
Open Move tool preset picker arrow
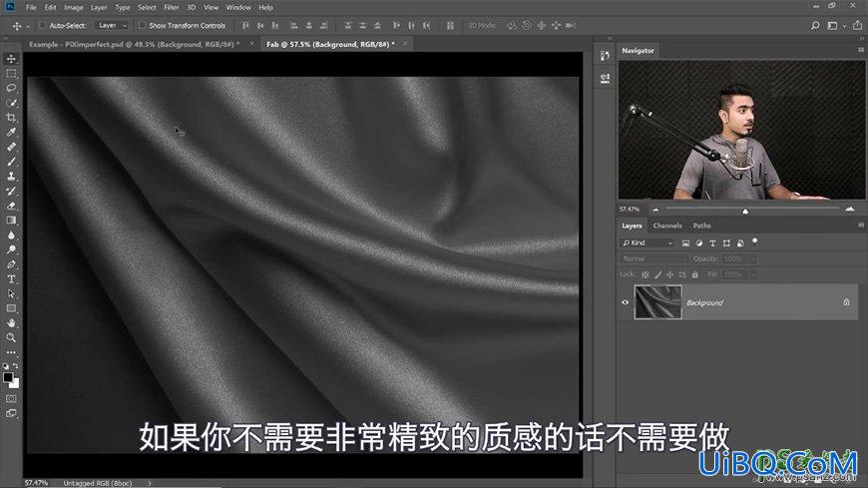[x=28, y=26]
